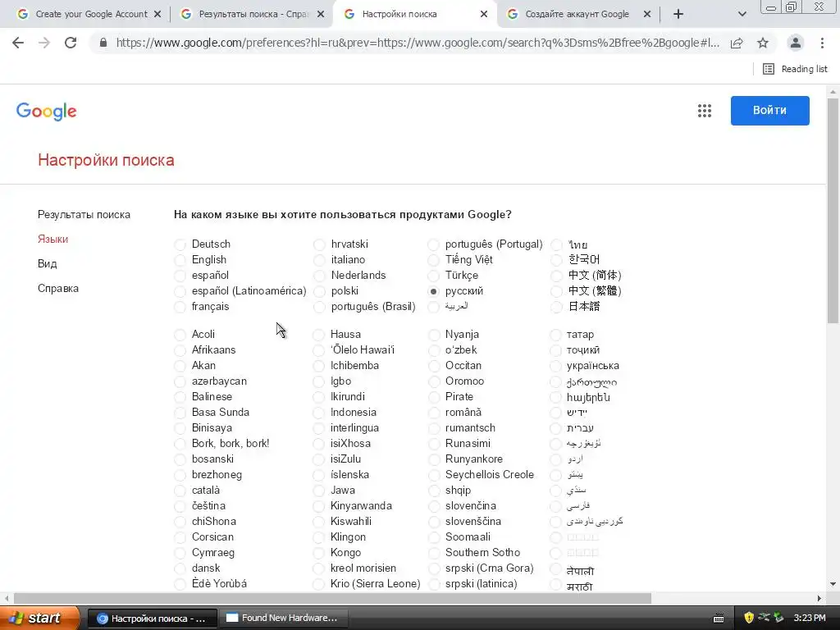
Task: Select čeština radio button
Action: coord(180,506)
